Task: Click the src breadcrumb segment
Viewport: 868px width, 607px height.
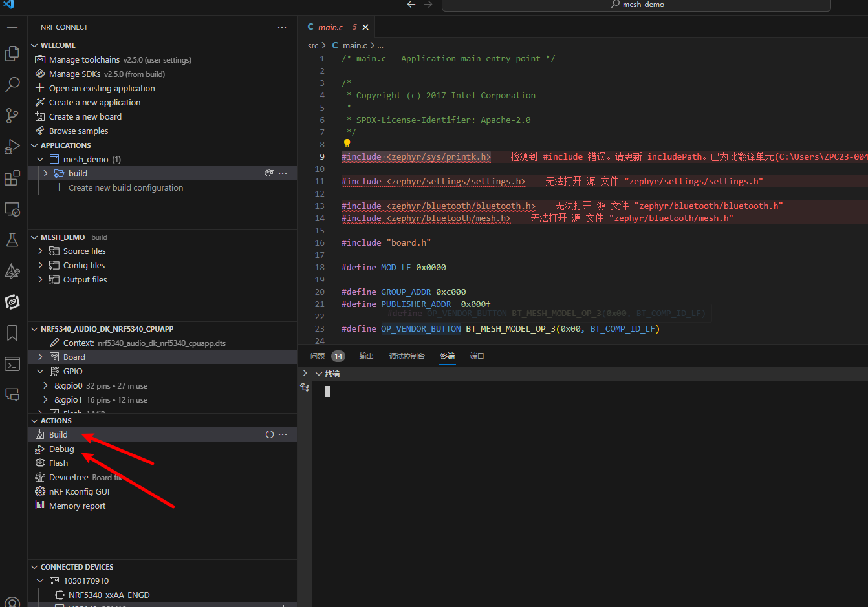Action: (313, 45)
